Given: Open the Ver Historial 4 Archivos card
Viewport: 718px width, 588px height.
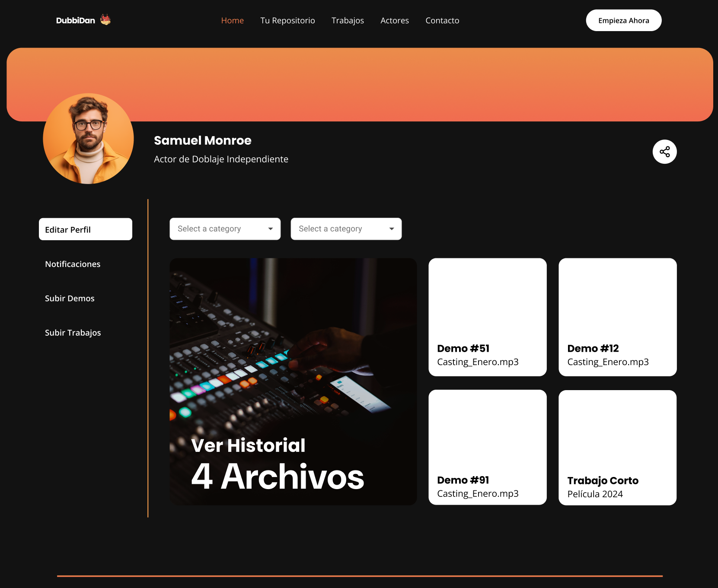Looking at the screenshot, I should point(293,381).
